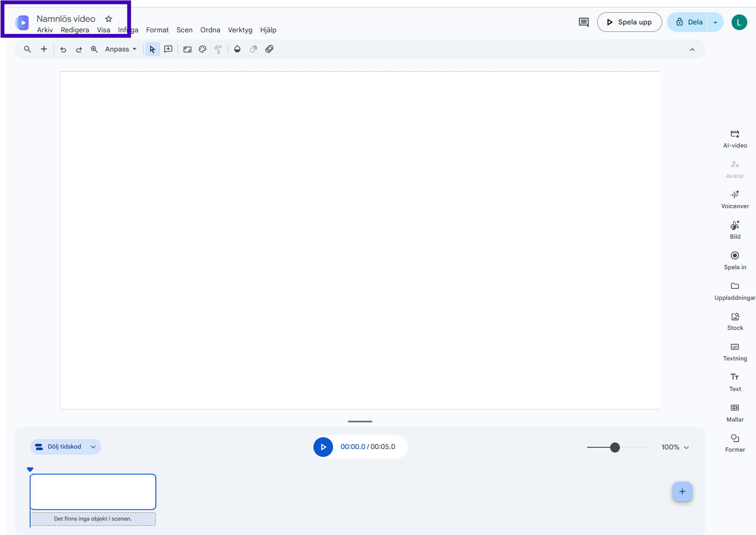Click the Dela share button
Image resolution: width=756 pixels, height=535 pixels.
tap(687, 22)
